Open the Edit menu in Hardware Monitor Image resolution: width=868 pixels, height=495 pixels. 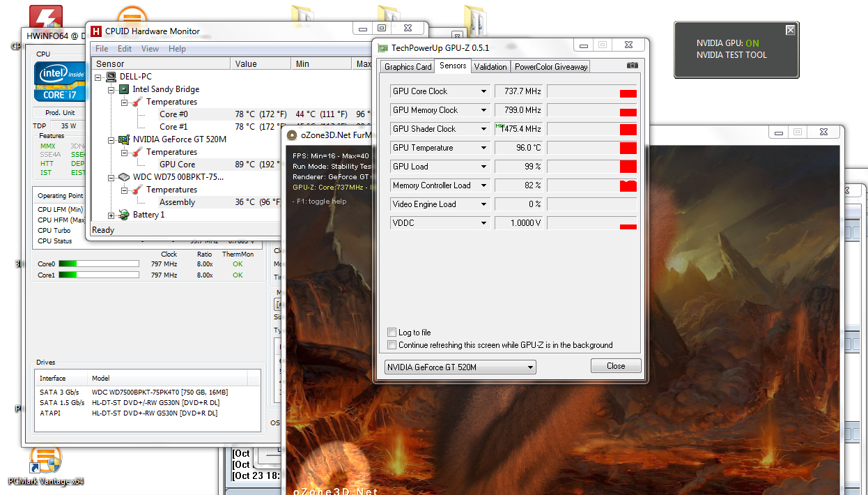125,49
